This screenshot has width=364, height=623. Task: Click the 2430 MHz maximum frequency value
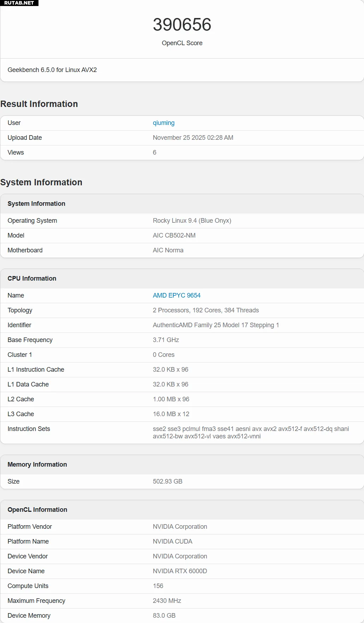pyautogui.click(x=167, y=601)
